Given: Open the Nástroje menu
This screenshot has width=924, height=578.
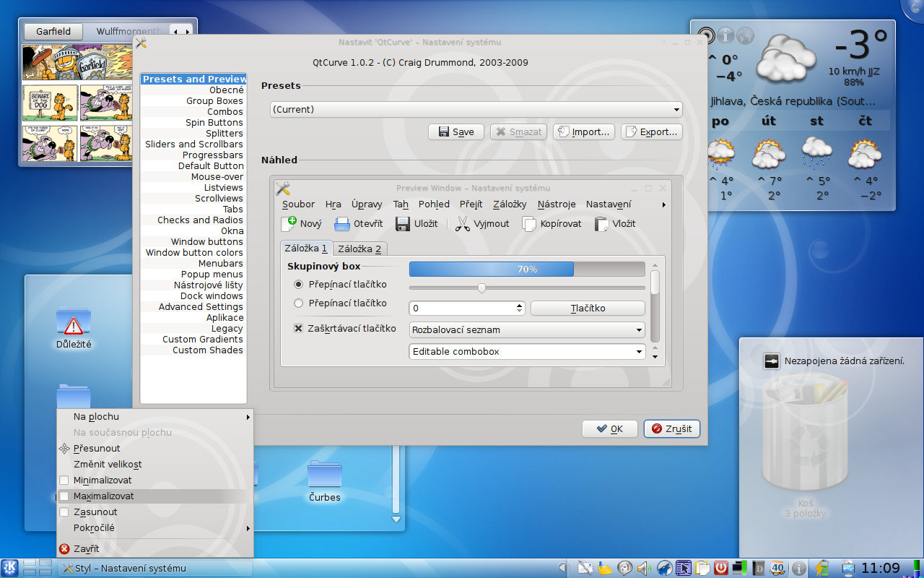Looking at the screenshot, I should point(557,204).
